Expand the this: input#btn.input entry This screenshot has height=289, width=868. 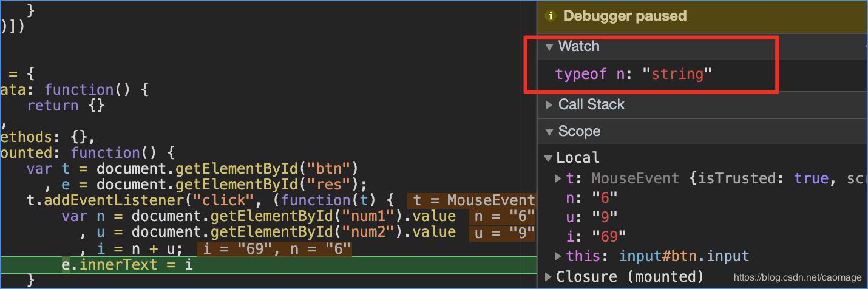[558, 256]
